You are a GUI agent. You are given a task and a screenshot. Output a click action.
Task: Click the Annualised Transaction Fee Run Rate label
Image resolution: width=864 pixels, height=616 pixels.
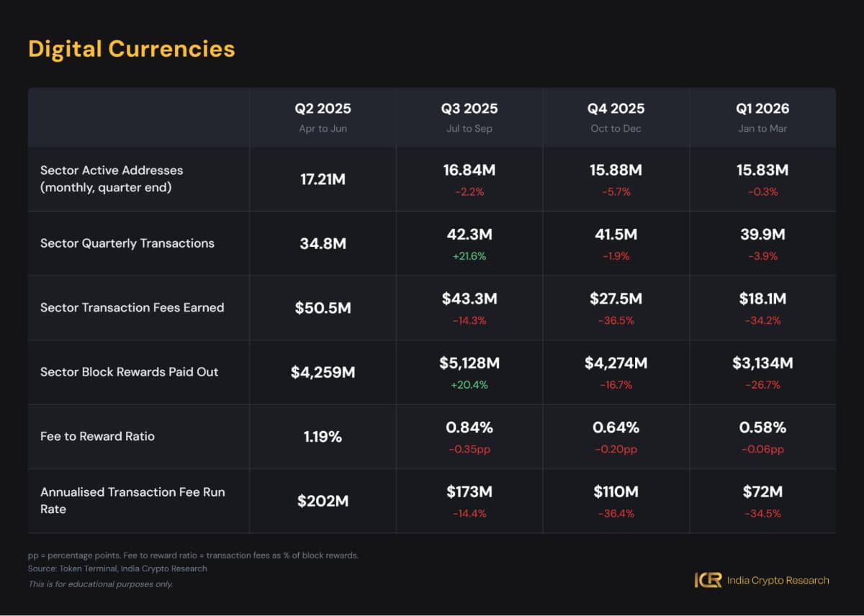[132, 500]
